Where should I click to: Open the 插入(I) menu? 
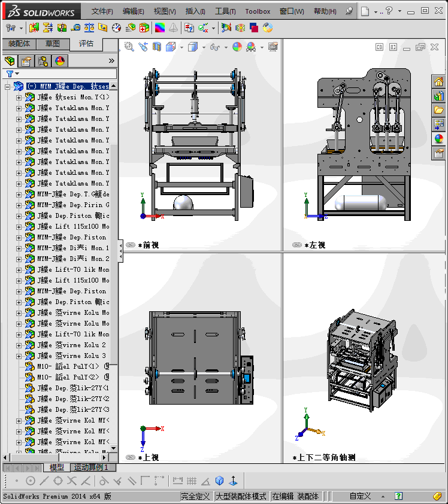[195, 11]
